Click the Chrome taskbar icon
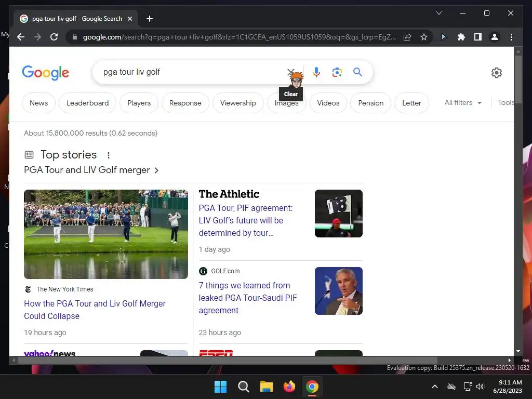Screen dimensions: 532x399 pyautogui.click(x=312, y=387)
